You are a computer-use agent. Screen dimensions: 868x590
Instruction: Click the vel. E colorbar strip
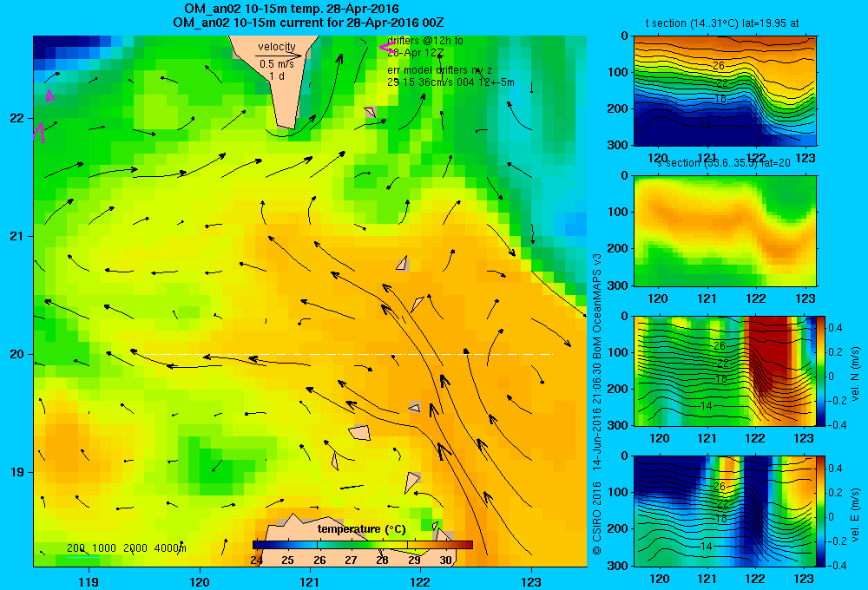click(821, 511)
